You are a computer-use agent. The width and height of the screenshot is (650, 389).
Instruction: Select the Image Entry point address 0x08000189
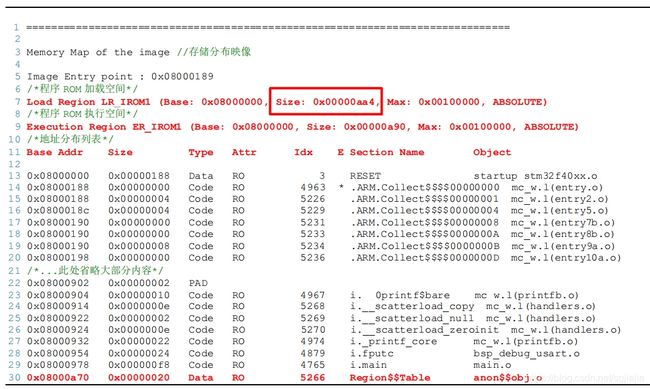(182, 76)
